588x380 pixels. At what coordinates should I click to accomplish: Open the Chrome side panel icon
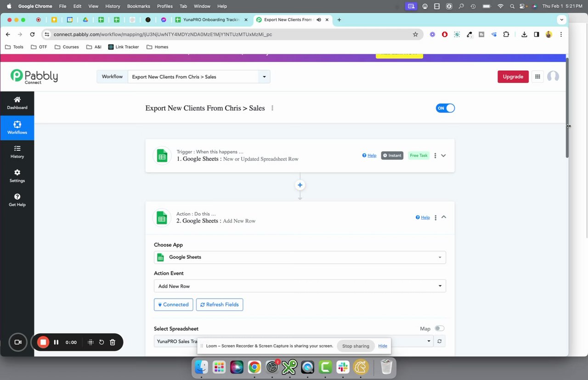click(x=536, y=34)
